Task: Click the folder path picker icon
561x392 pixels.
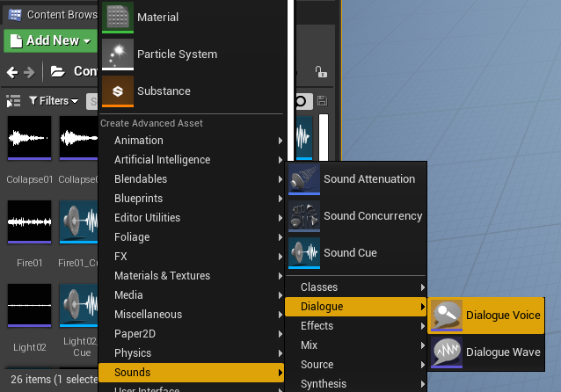Action: 58,71
